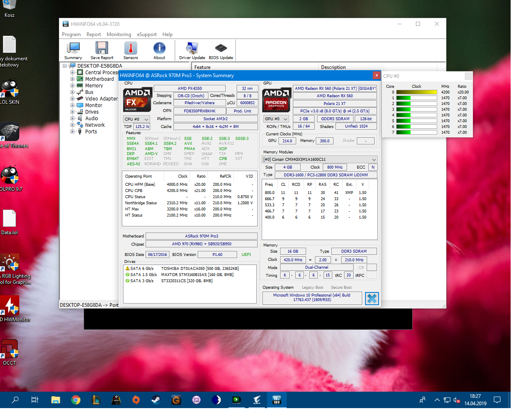
Task: Open the network icon in system tray
Action: coord(447,400)
